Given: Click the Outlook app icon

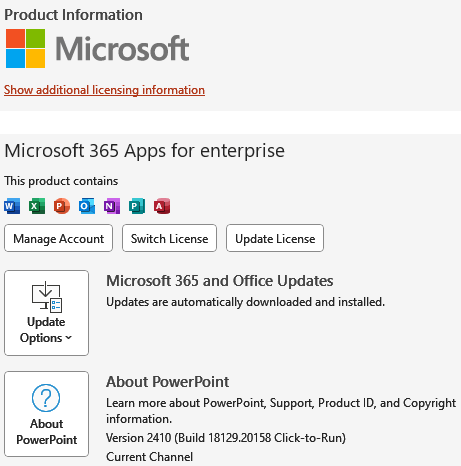Looking at the screenshot, I should (x=87, y=206).
